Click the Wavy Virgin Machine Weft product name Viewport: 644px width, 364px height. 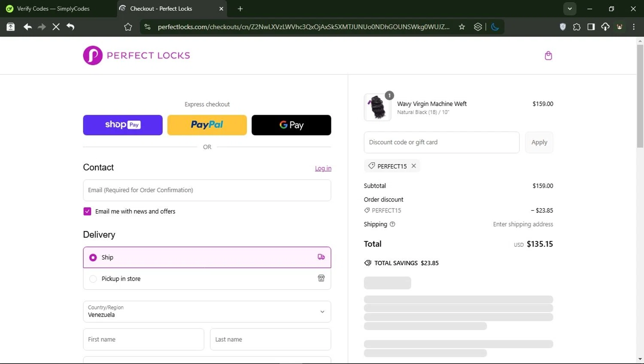point(432,104)
